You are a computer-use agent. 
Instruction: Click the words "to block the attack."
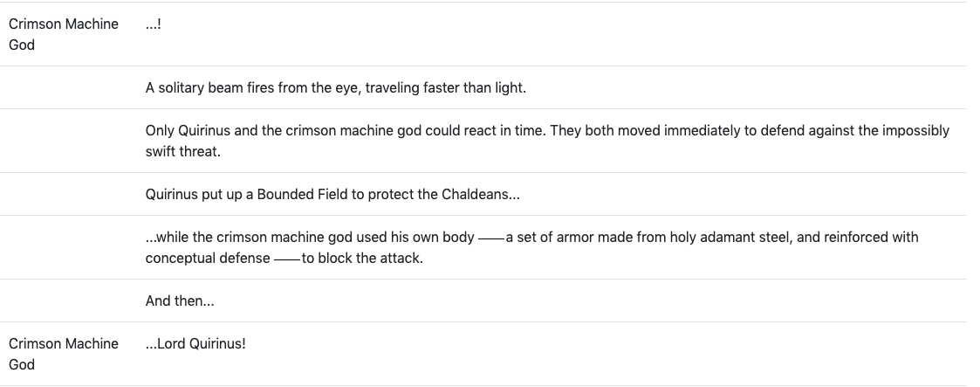(x=362, y=259)
